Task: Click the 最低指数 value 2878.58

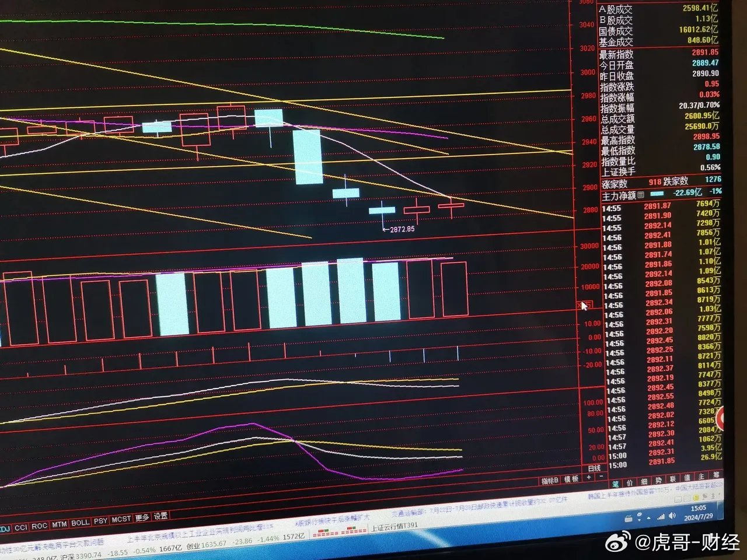Action: coord(706,147)
